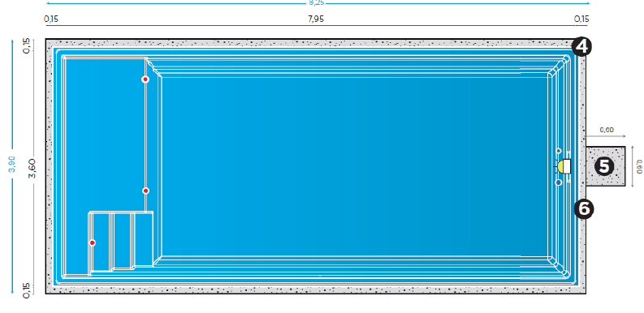This screenshot has width=644, height=313.
Task: Click the 7,95 length dimension label
Action: (316, 19)
